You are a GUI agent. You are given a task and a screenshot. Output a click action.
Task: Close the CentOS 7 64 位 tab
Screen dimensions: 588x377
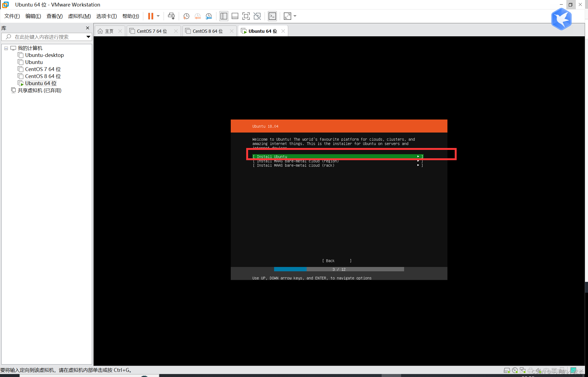coord(176,31)
